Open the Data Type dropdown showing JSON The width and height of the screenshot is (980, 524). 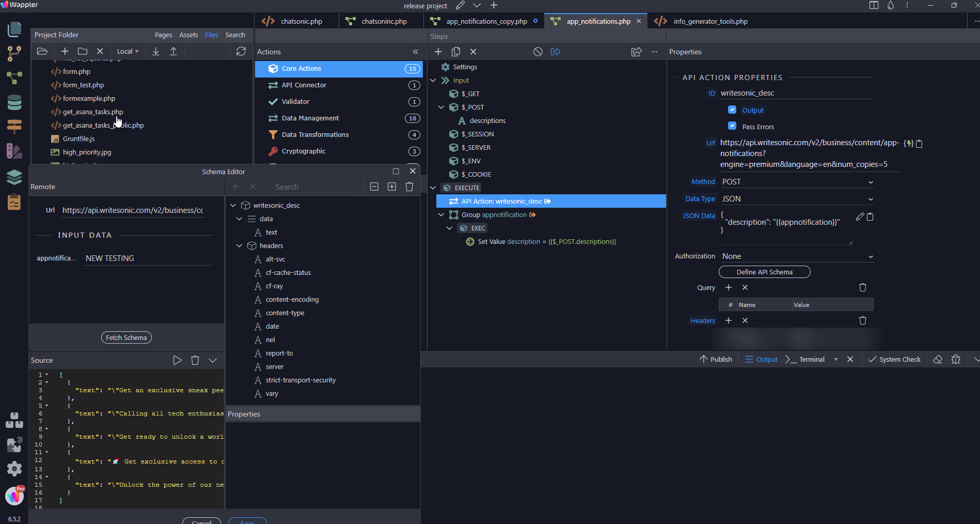tap(797, 199)
